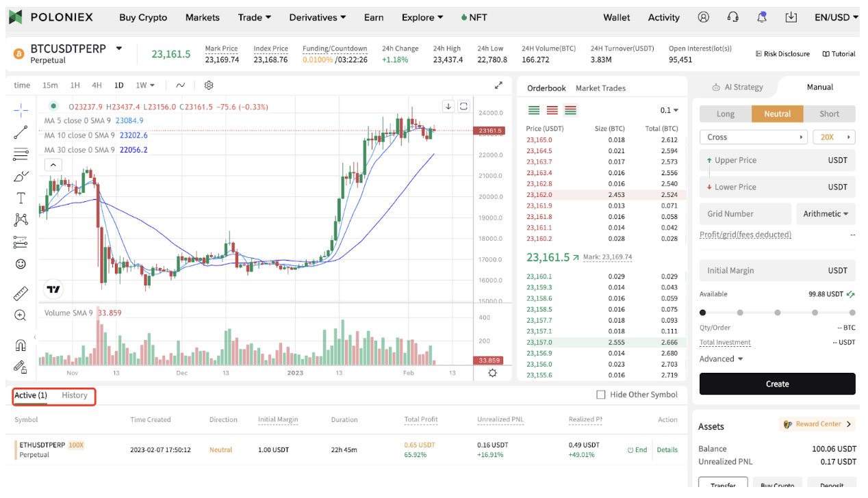This screenshot has height=498, width=868.
Task: Select the ruler measure tool
Action: point(21,293)
